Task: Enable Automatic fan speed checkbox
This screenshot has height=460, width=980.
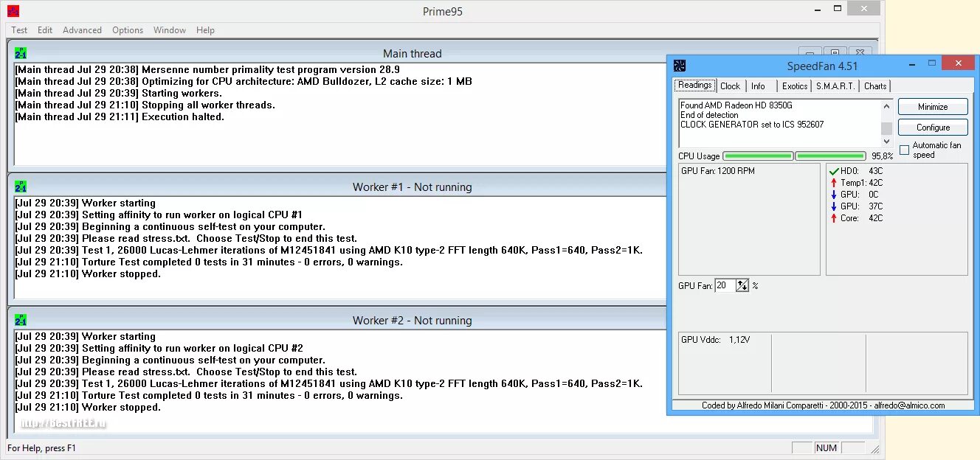Action: coord(904,150)
